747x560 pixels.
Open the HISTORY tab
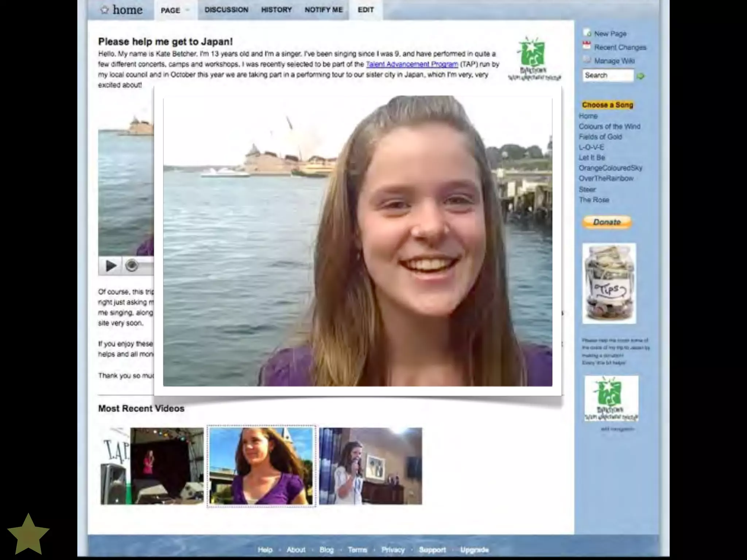tap(276, 10)
